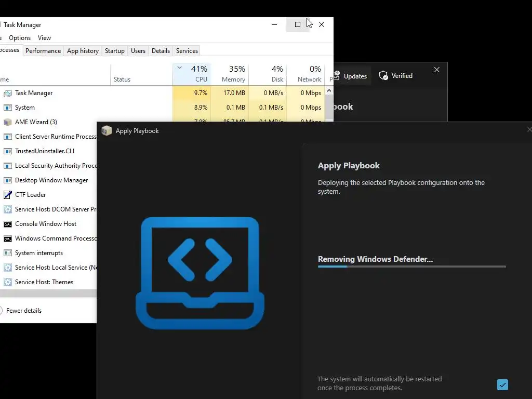Image resolution: width=532 pixels, height=399 pixels.
Task: Click the Network column header
Action: click(305, 74)
